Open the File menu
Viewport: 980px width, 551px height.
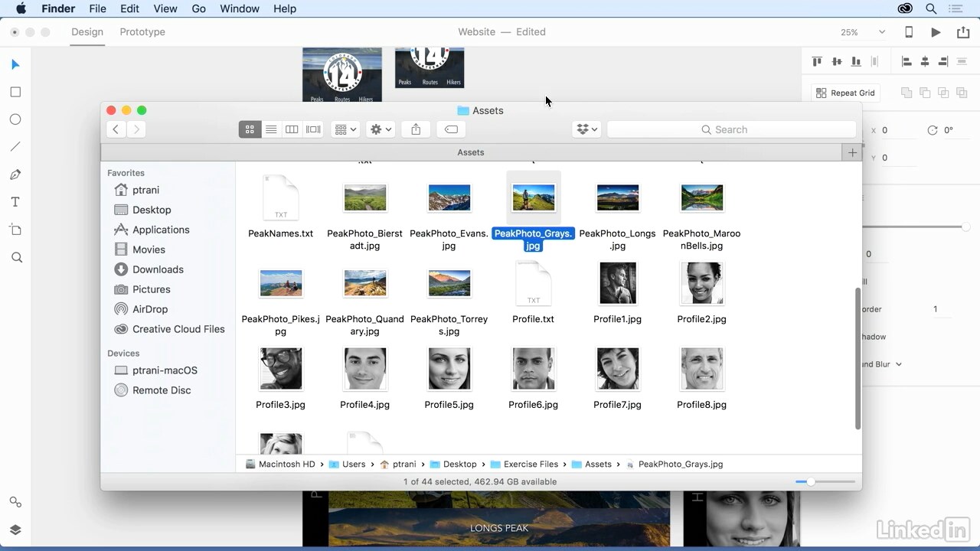tap(97, 8)
